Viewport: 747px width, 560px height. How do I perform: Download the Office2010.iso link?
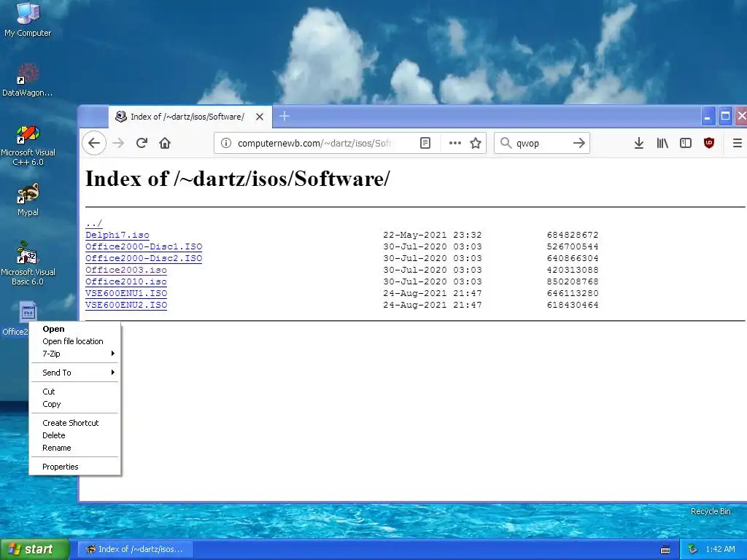[x=126, y=281]
